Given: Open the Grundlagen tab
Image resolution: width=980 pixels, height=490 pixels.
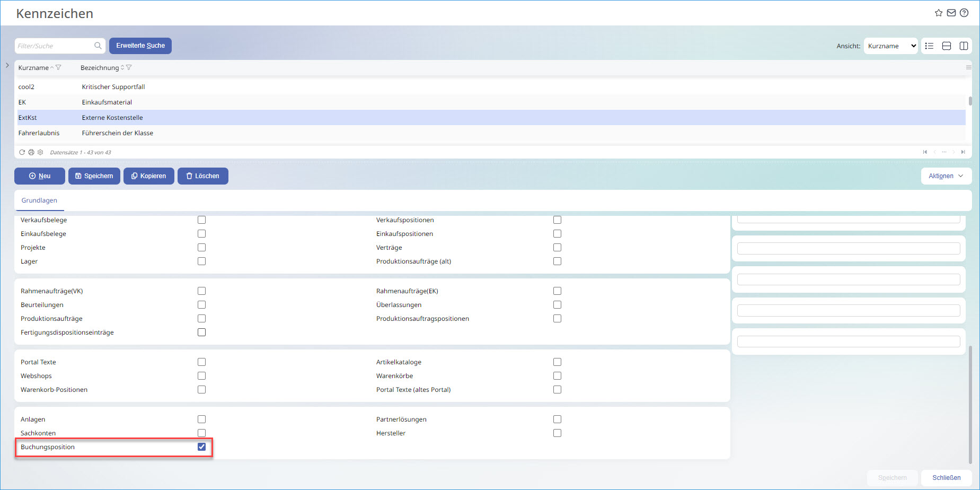Looking at the screenshot, I should point(39,200).
